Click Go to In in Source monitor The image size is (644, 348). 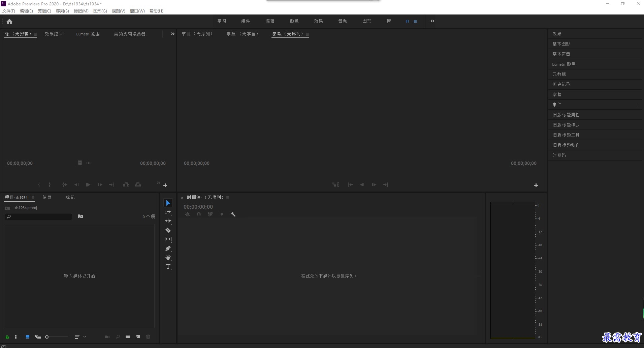[65, 185]
